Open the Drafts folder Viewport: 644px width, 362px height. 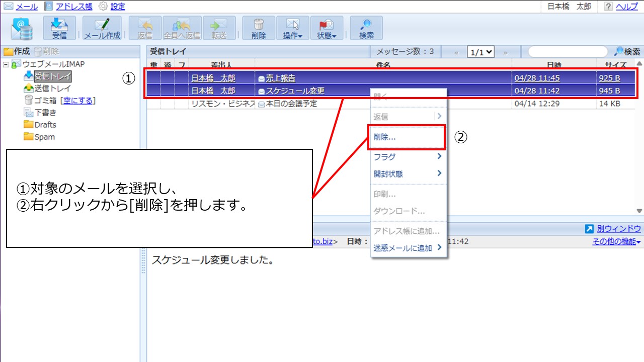point(45,125)
